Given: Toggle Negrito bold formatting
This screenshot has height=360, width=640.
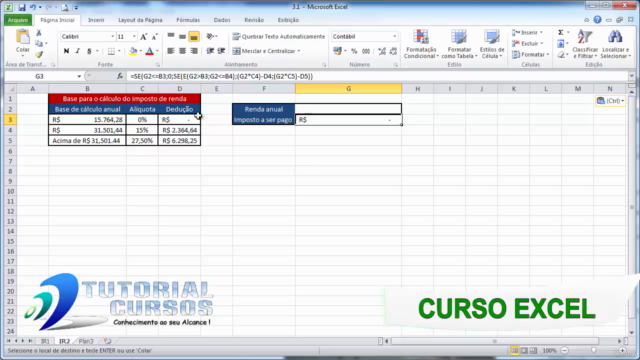Looking at the screenshot, I should (x=66, y=51).
